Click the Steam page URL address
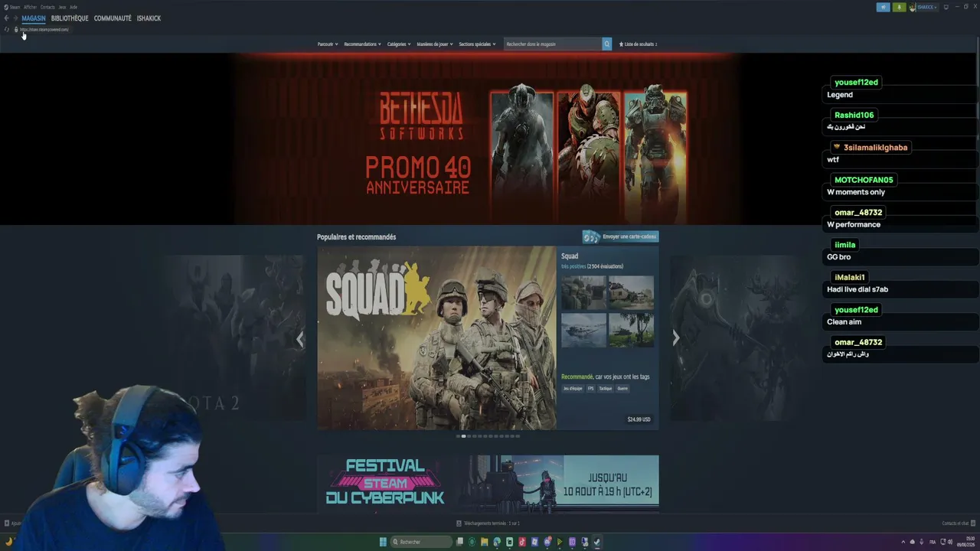Image resolution: width=980 pixels, height=551 pixels. coord(44,30)
